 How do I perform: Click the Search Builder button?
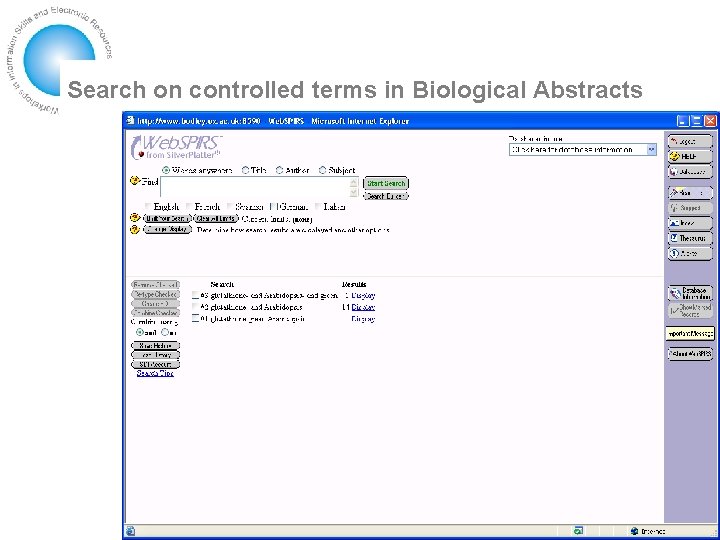pos(386,196)
